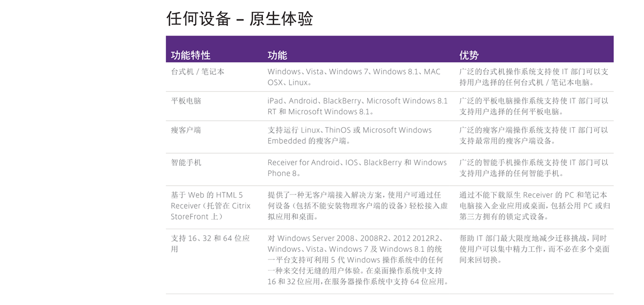Click the 对 Windows Server 2008 cell
The image size is (644, 305).
(358, 260)
